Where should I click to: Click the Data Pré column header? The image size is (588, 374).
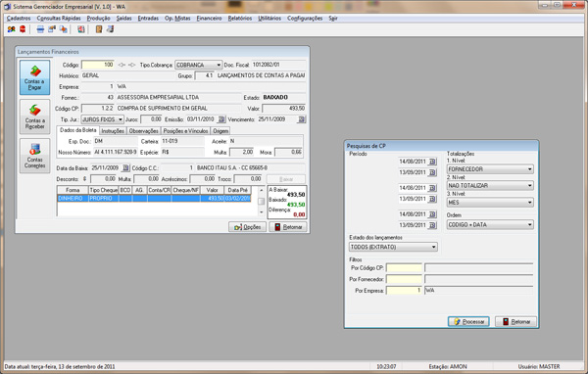click(238, 190)
